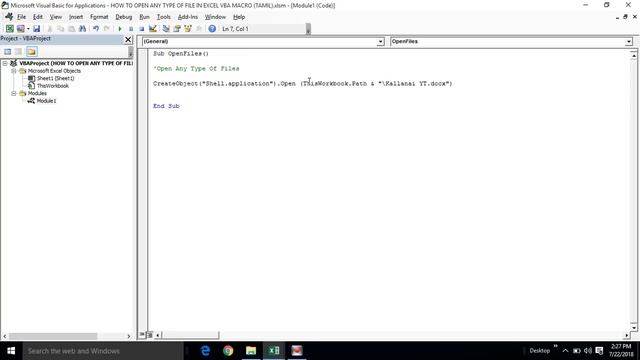Viewport: 640px width, 360px height.
Task: Undo the last edit with the arrow icon
Action: 96,29
